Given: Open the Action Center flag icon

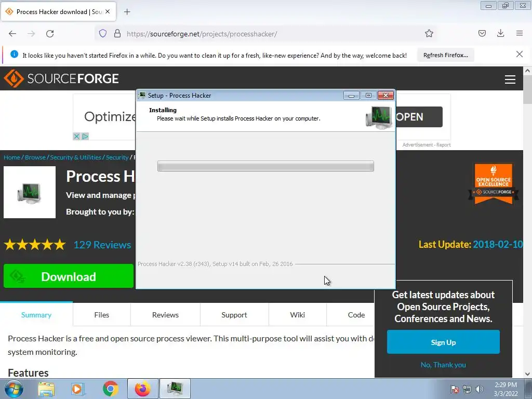Looking at the screenshot, I should pyautogui.click(x=454, y=390).
